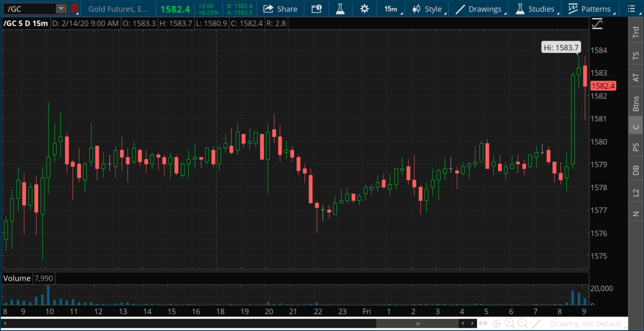
Task: Click the crosshair pan tool icon
Action: [496, 323]
